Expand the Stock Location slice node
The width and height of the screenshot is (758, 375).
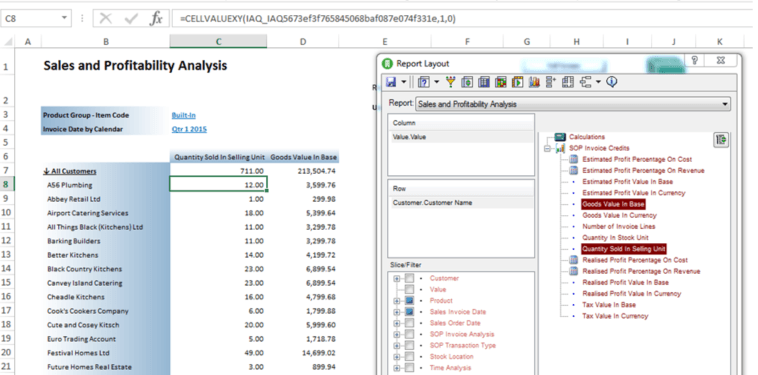click(397, 357)
